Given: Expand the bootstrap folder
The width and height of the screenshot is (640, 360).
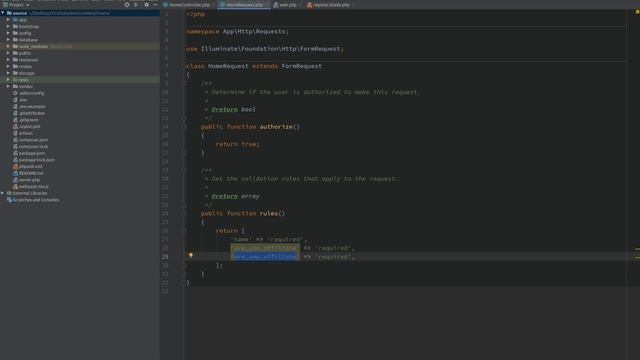Looking at the screenshot, I should (8, 27).
